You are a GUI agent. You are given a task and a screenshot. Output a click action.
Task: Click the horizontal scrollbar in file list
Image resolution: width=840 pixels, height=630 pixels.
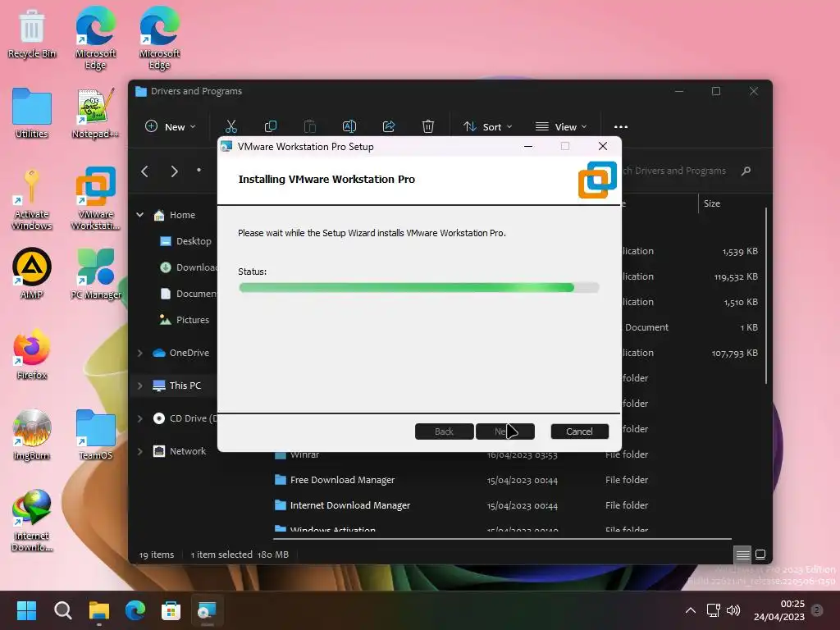[x=502, y=538]
